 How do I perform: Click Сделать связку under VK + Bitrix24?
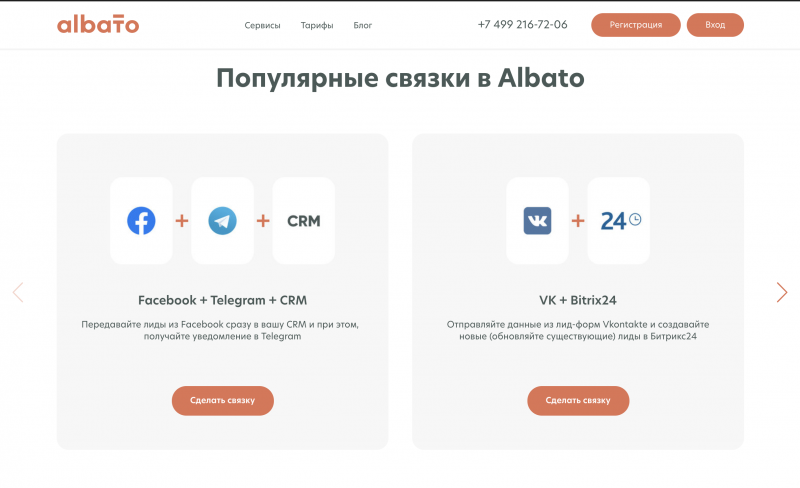coord(578,400)
